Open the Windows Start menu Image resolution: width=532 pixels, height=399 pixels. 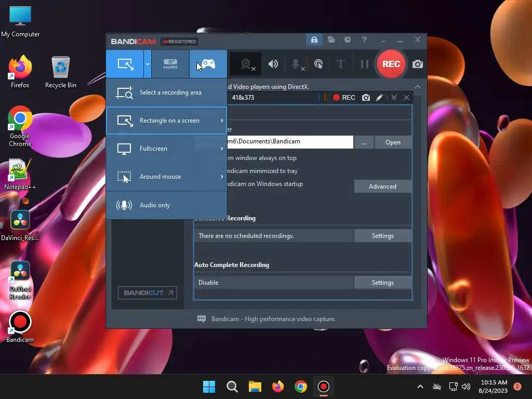click(x=209, y=387)
